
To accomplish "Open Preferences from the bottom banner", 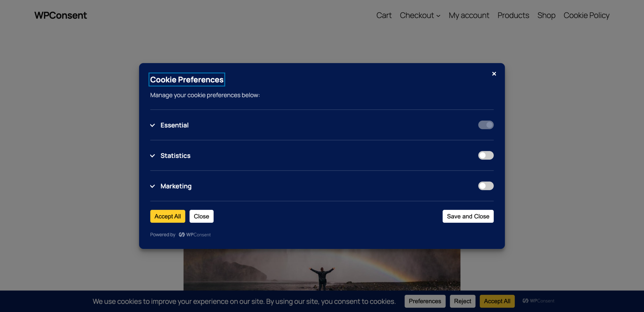I will coord(425,301).
